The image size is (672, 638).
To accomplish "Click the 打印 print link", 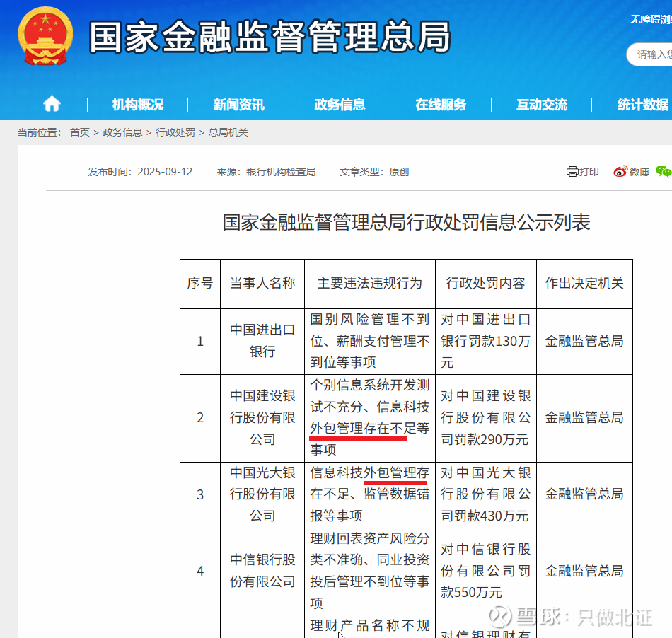I will click(589, 172).
